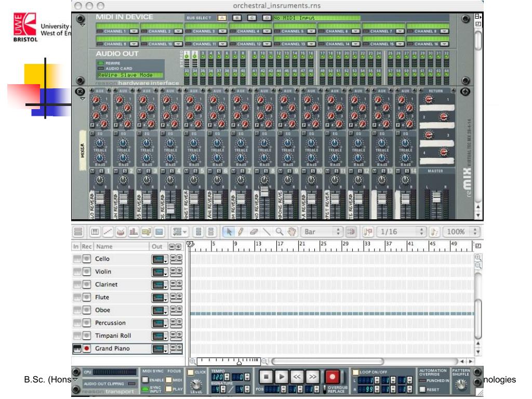
Task: Click the red Record button
Action: [x=332, y=377]
